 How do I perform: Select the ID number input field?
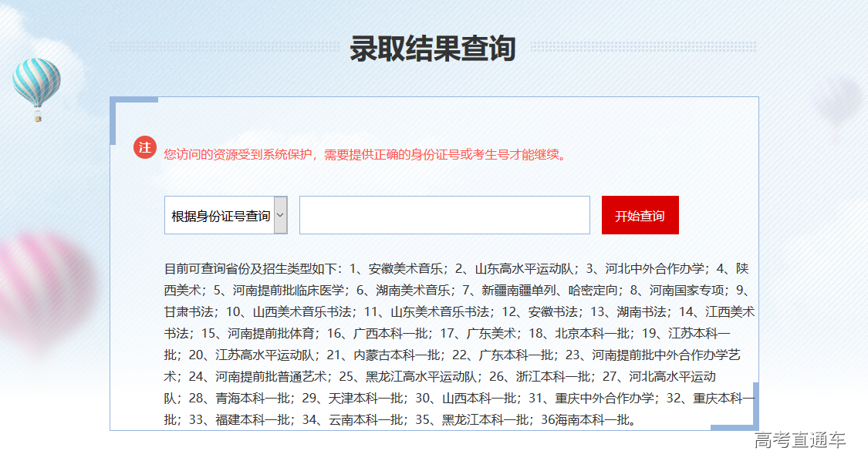[x=444, y=214]
